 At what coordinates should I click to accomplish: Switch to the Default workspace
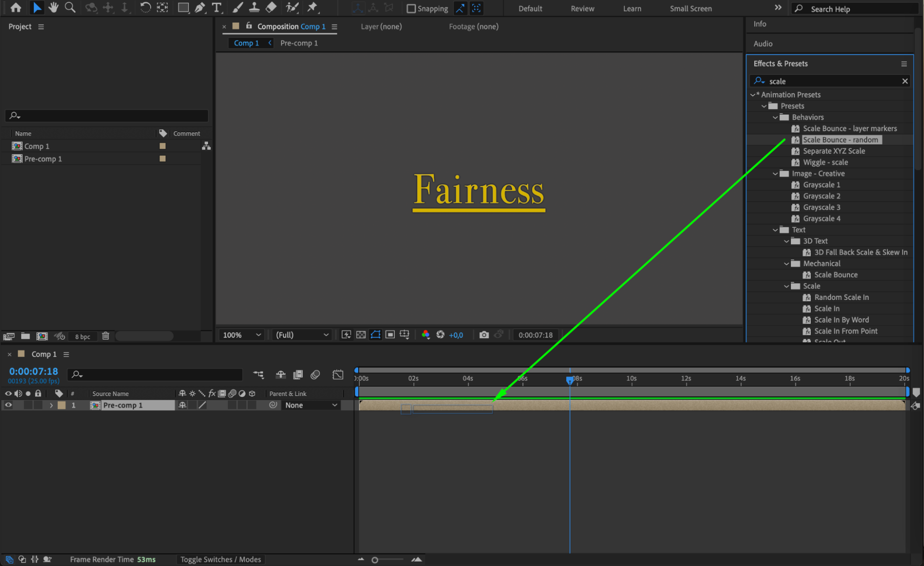pos(530,8)
